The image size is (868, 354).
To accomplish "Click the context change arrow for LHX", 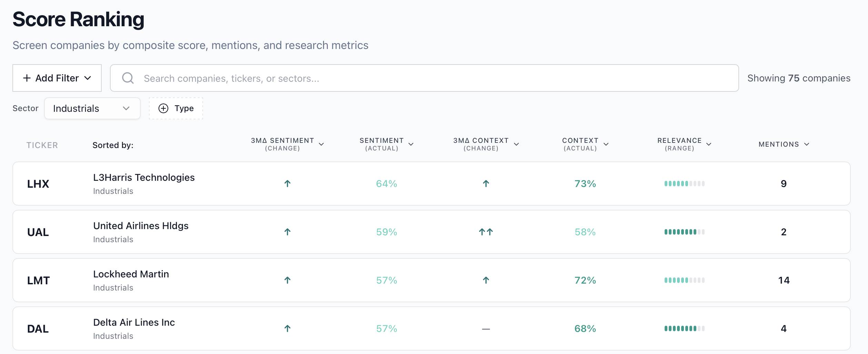I will (486, 184).
